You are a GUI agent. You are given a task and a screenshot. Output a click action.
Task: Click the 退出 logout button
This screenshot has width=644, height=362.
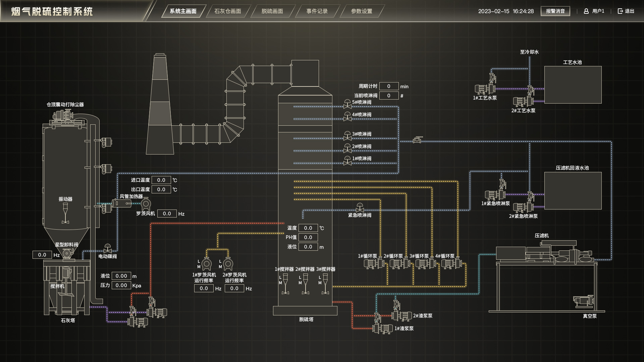pos(626,11)
